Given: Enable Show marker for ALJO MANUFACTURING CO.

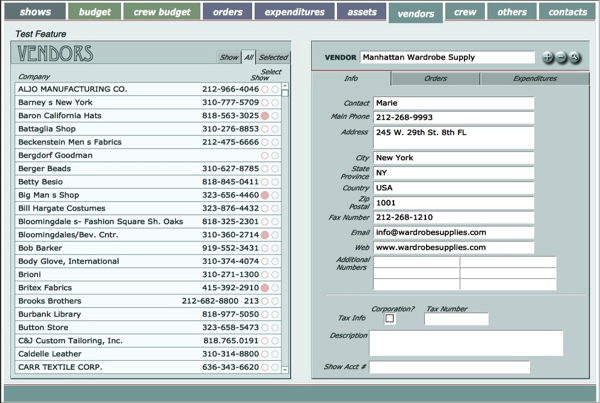Looking at the screenshot, I should pyautogui.click(x=265, y=89).
